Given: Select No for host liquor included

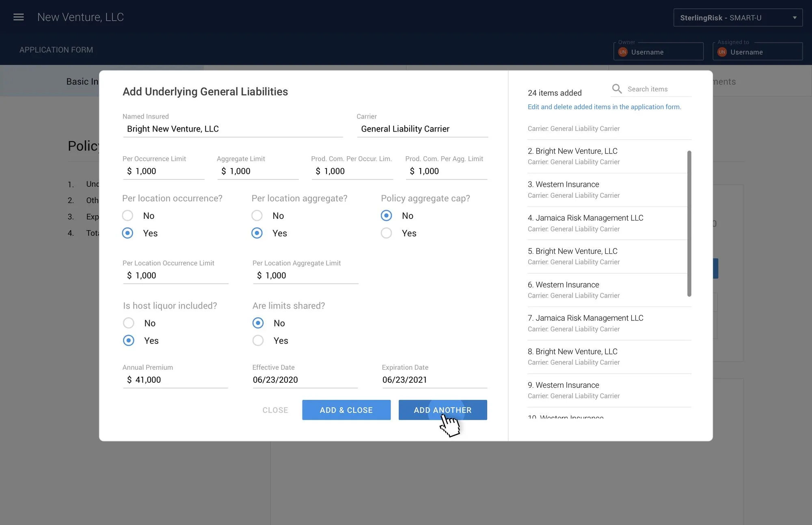Looking at the screenshot, I should point(129,323).
